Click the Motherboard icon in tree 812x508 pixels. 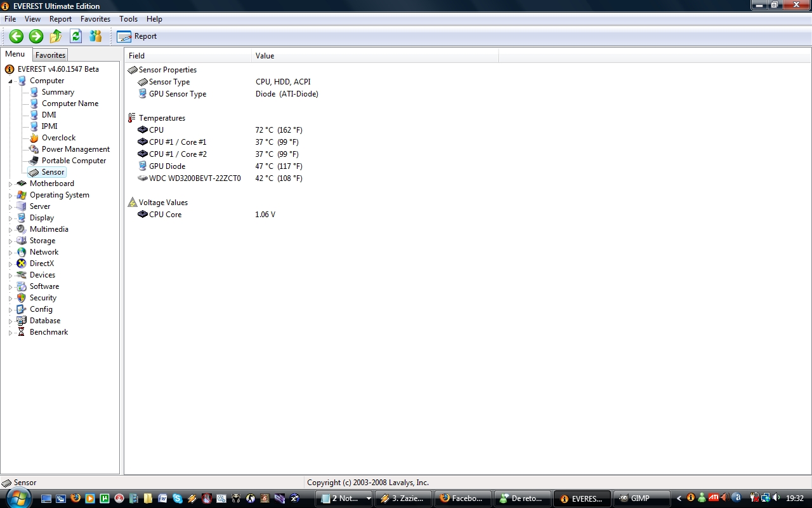pos(22,184)
